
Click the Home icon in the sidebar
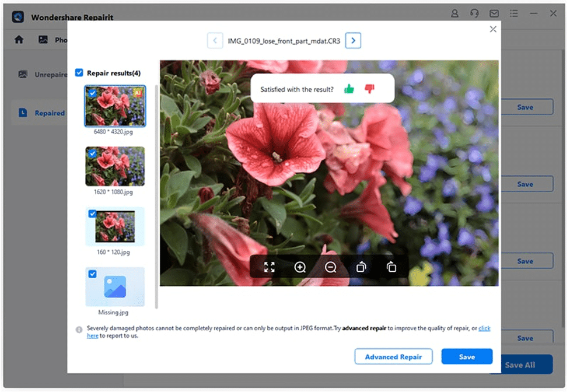coord(19,38)
